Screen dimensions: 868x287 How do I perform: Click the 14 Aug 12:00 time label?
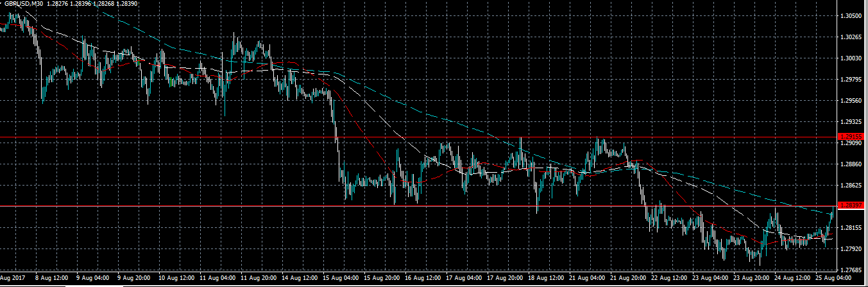coord(299,279)
